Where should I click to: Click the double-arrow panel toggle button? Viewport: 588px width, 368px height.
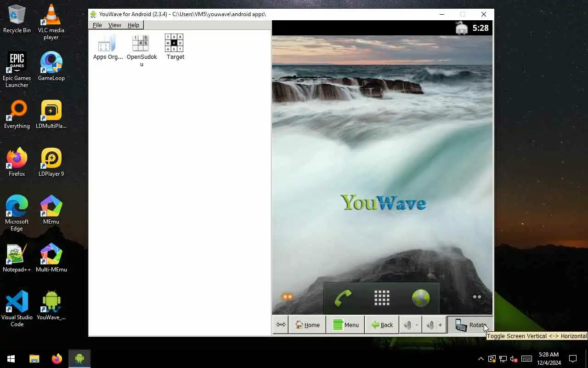tap(281, 325)
